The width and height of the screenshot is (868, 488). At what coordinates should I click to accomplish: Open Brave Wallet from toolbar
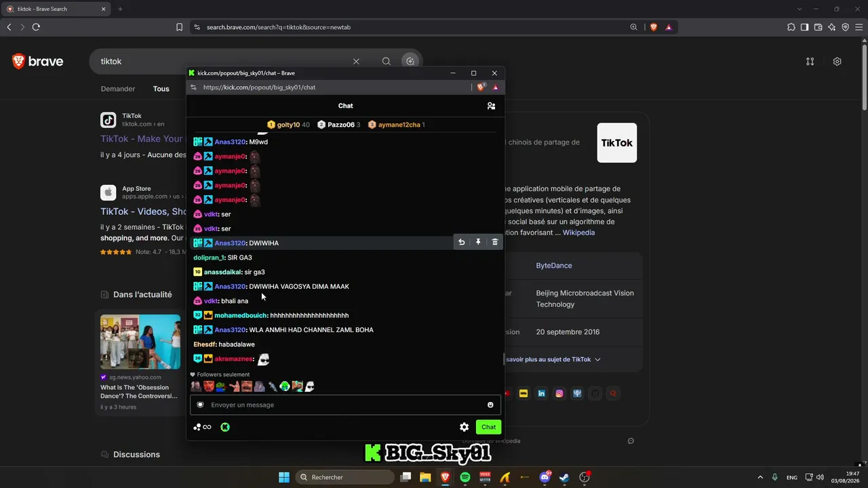[x=818, y=27]
